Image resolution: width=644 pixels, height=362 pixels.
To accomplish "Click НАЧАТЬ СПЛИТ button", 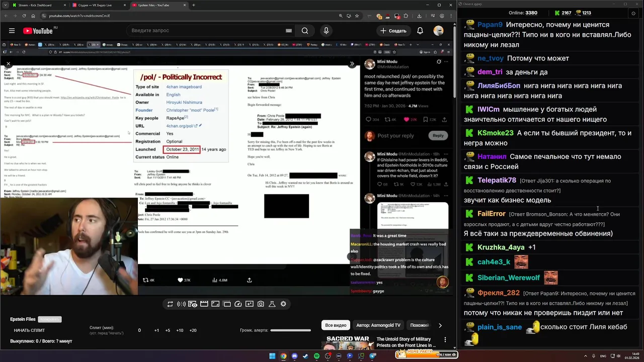I will point(29,330).
